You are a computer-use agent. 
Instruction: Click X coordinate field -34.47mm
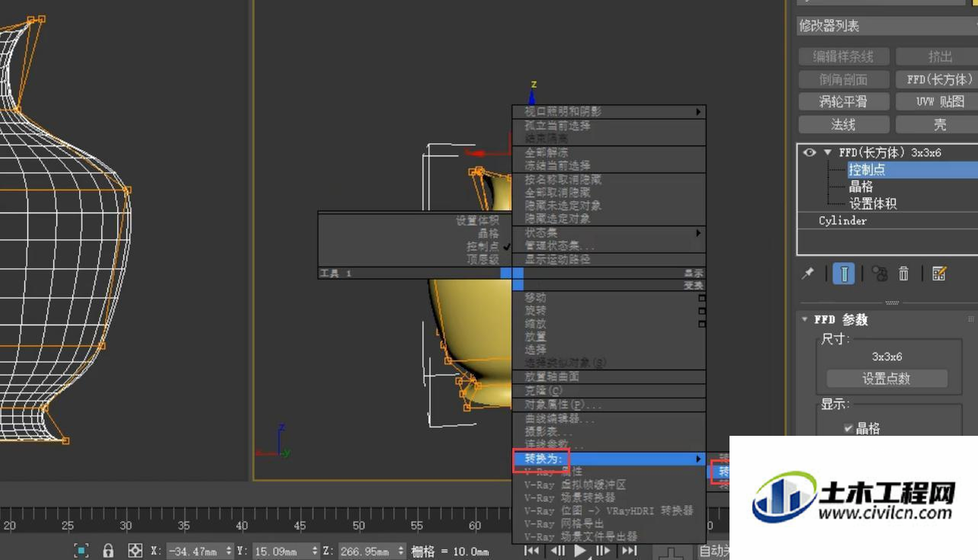(x=194, y=550)
